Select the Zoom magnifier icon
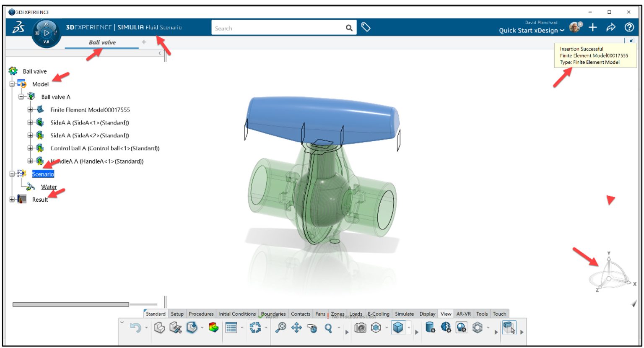Screen dimensions: 644x348 tap(328, 328)
